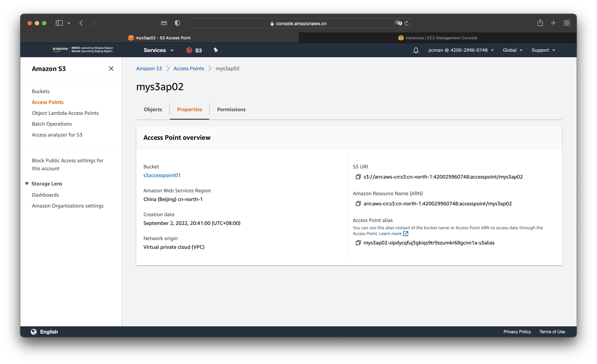
Task: Click the S3 service shortcut icon
Action: (189, 50)
